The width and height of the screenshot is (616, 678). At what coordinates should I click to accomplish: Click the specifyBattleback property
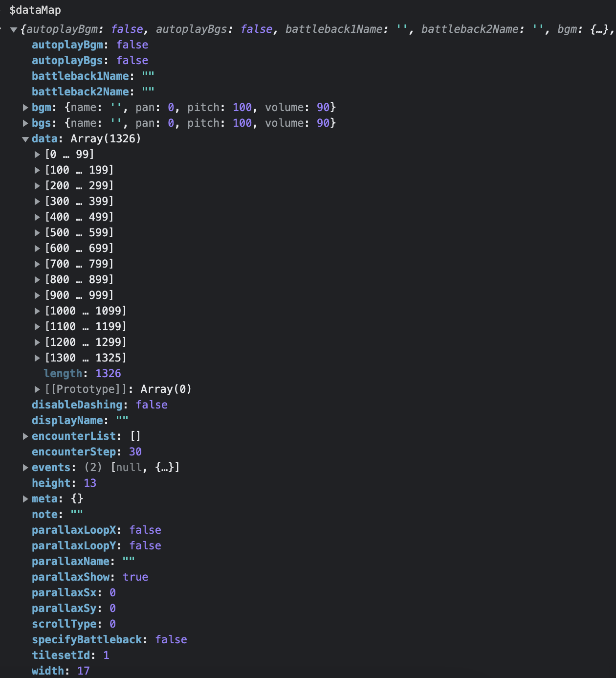click(x=87, y=640)
